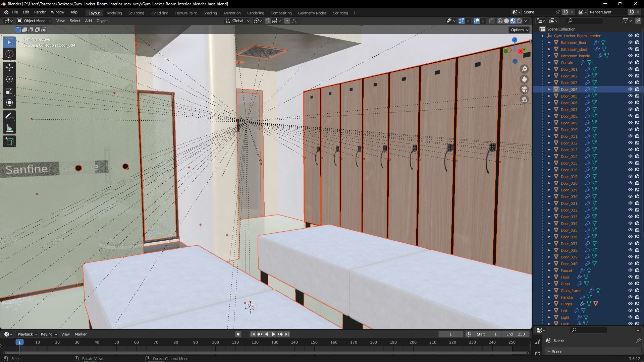Play the animation forward
The width and height of the screenshot is (644, 362).
click(273, 334)
